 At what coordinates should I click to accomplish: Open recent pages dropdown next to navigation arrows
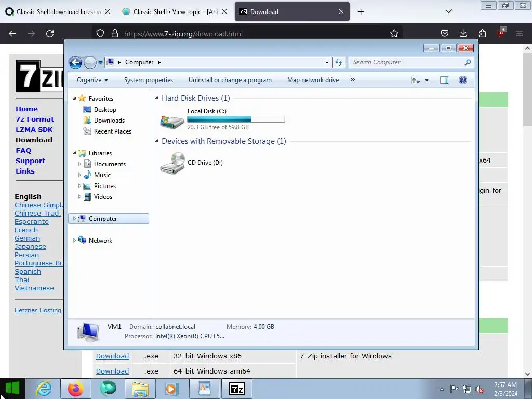(x=100, y=63)
